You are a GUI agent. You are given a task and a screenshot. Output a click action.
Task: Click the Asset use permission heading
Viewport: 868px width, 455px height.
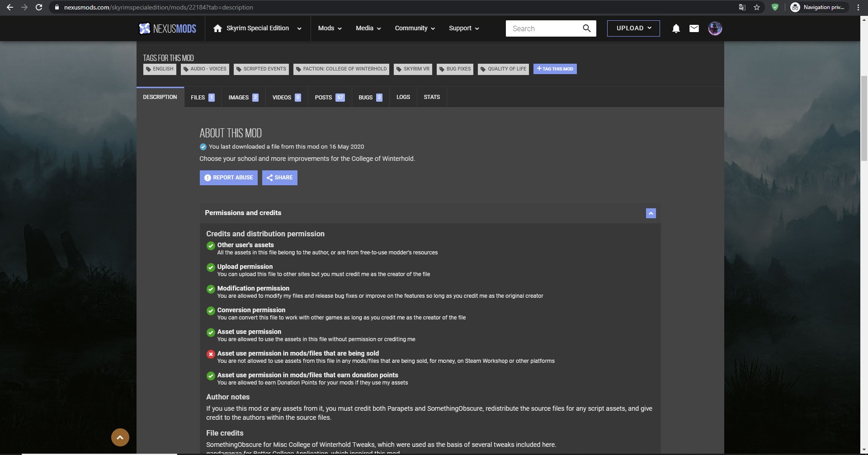tap(249, 332)
